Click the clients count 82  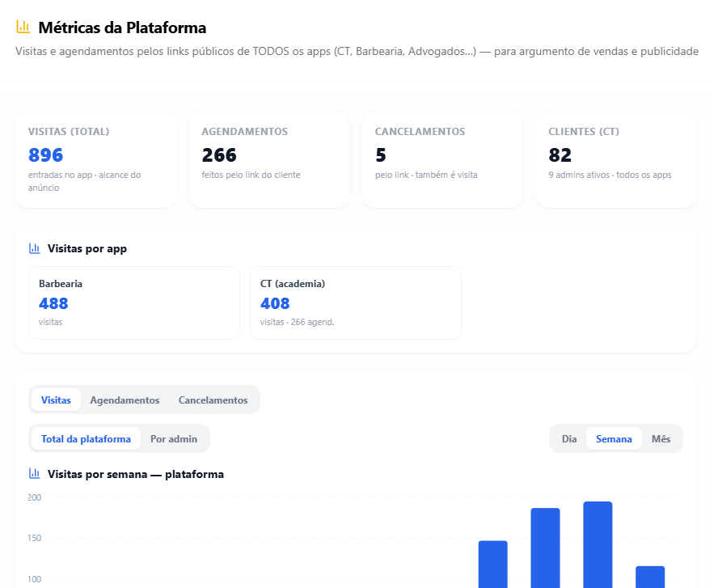(560, 155)
